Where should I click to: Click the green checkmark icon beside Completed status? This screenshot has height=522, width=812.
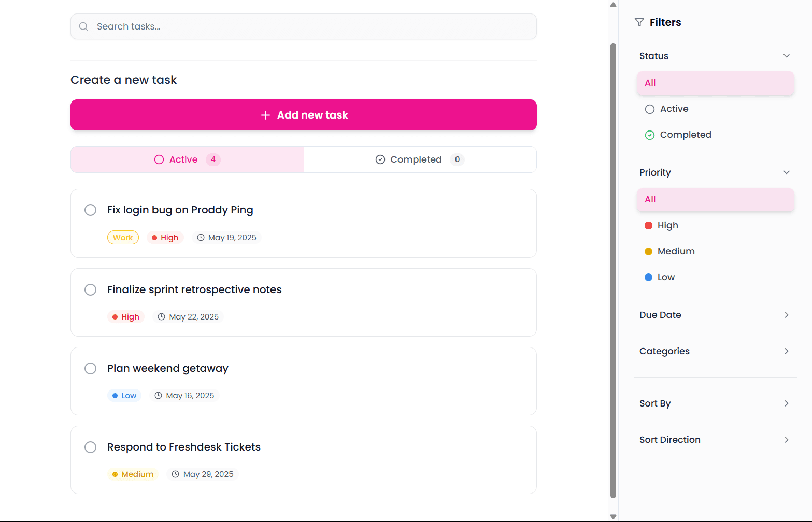(x=649, y=135)
